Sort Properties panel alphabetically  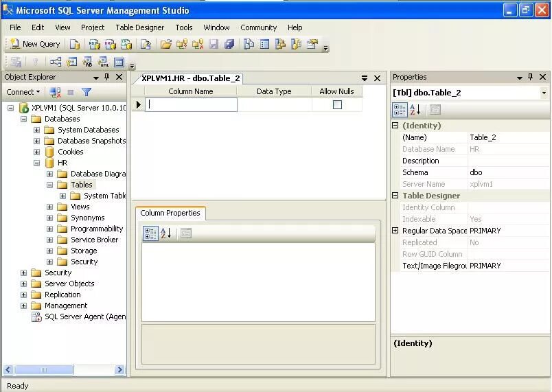click(x=415, y=110)
